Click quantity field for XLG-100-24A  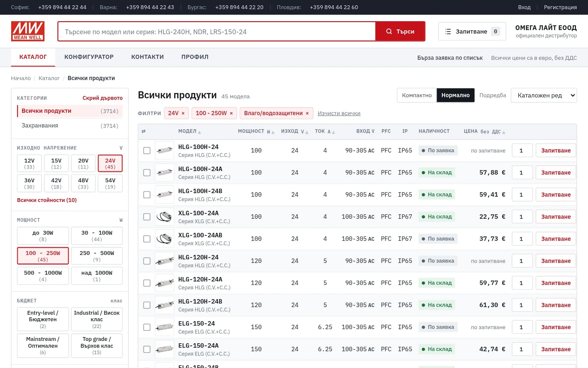pos(522,217)
